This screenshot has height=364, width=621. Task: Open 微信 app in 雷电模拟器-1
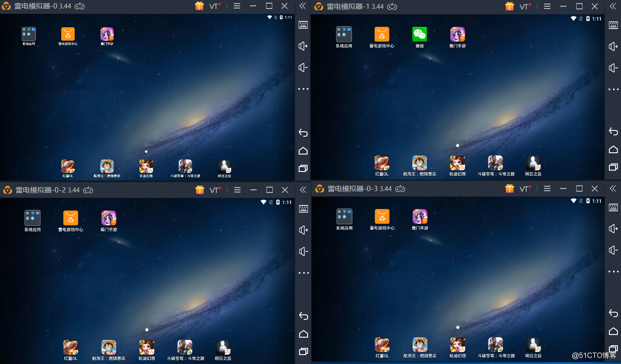coord(419,34)
